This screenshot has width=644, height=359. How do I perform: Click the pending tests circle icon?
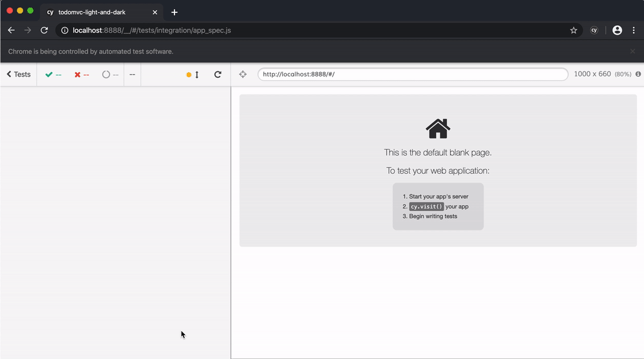(106, 75)
